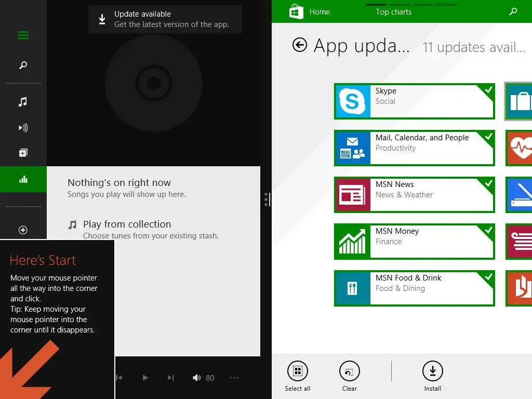Click the 'App upda...' page title
The height and width of the screenshot is (399, 532).
[362, 46]
